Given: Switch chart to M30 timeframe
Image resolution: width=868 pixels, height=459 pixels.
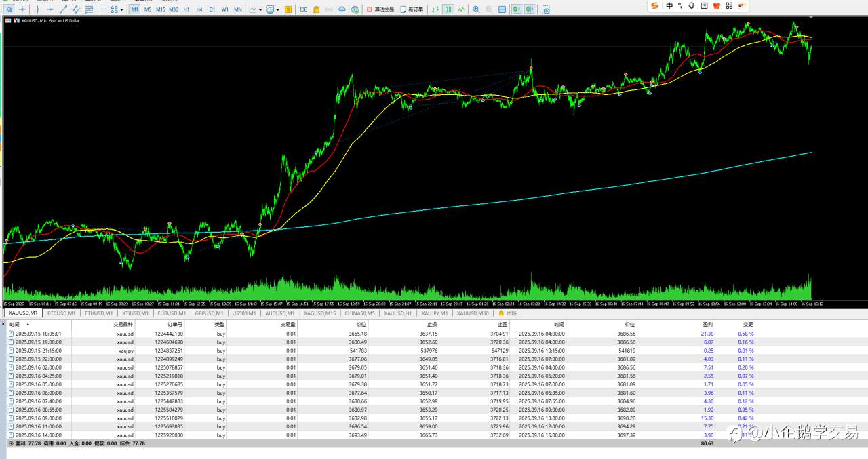Looking at the screenshot, I should [174, 9].
